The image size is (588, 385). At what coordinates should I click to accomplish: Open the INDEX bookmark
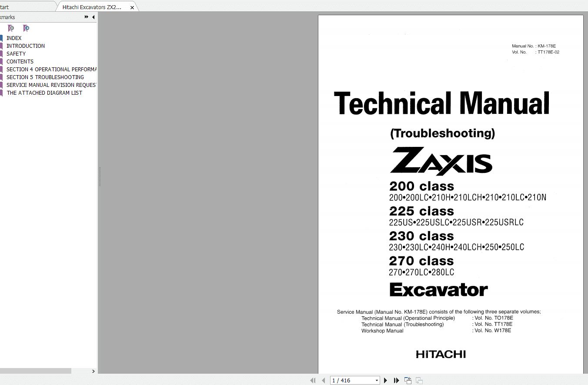pyautogui.click(x=14, y=38)
